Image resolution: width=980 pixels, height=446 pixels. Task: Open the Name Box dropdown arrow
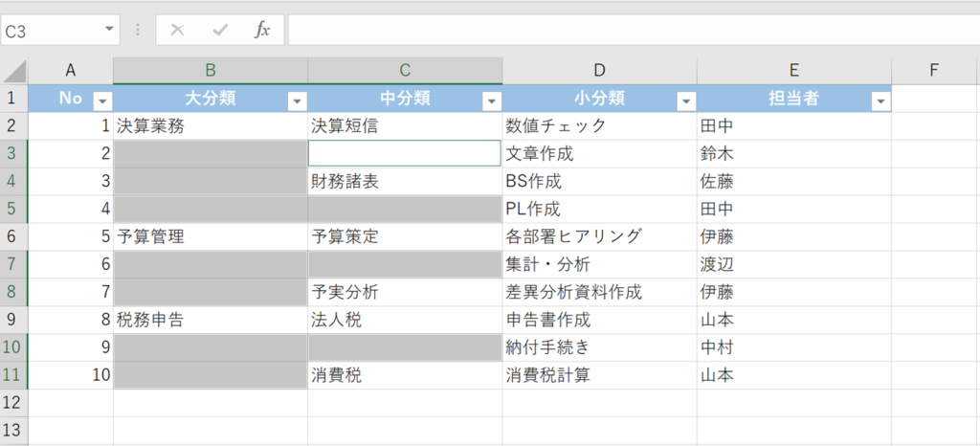(109, 30)
